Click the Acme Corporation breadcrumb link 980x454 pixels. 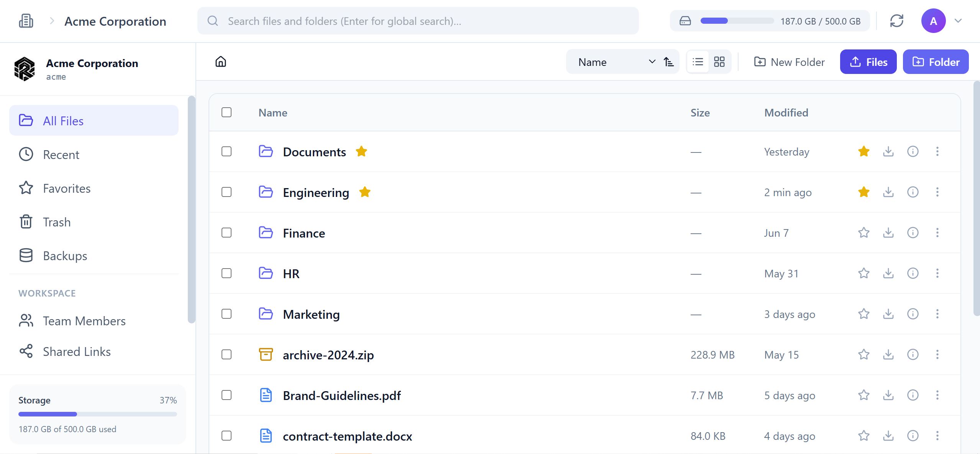click(115, 21)
